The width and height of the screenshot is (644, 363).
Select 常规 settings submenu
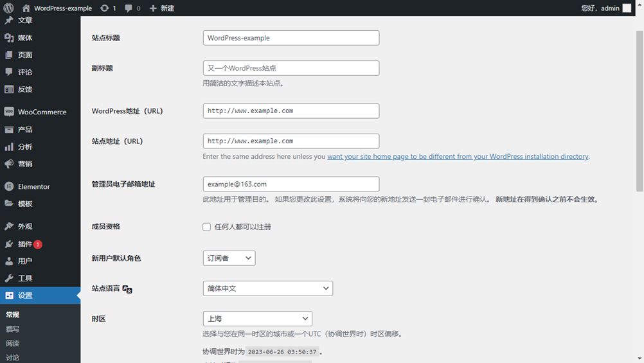[x=12, y=315]
